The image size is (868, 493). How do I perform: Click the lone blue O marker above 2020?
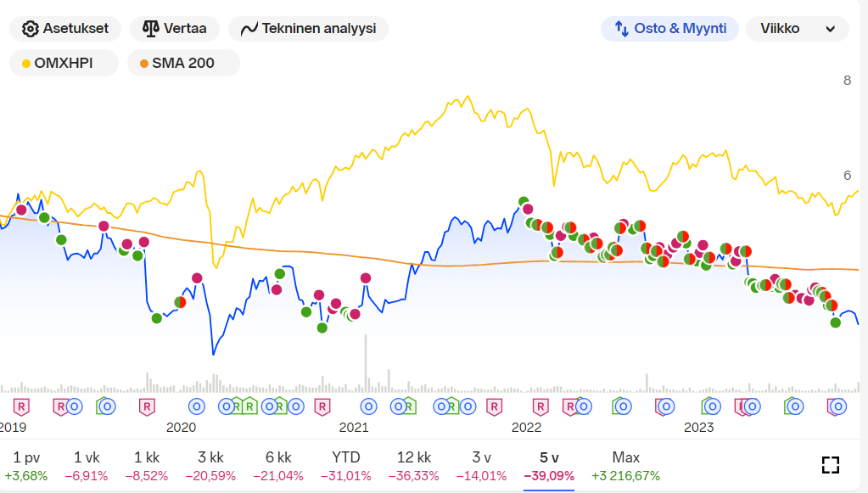[x=197, y=406]
